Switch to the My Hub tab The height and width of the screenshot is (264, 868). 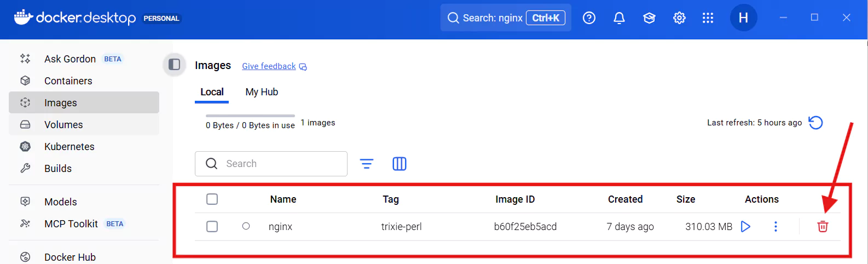point(262,92)
